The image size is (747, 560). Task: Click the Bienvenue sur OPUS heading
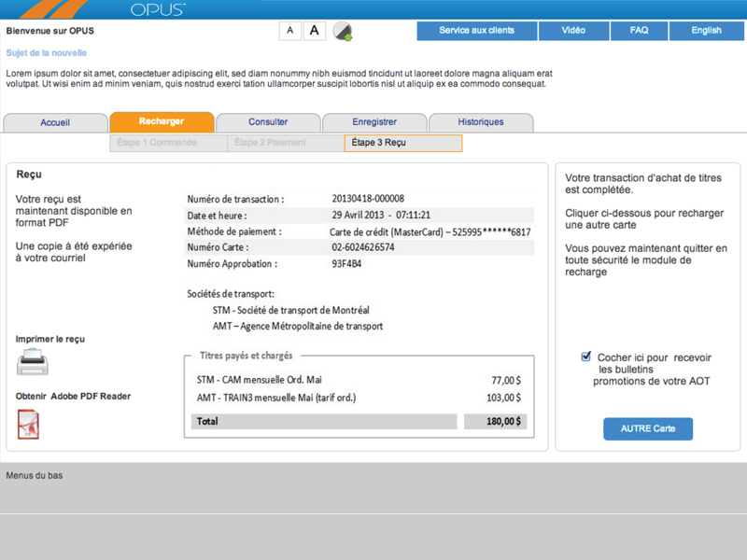50,31
